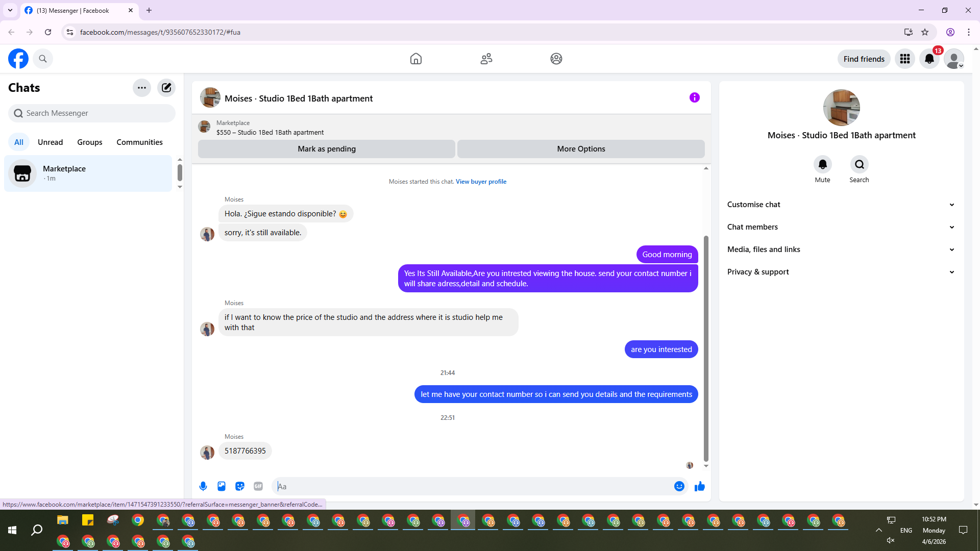Open Sticky Notes from the taskbar
The height and width of the screenshot is (551, 980).
(88, 520)
